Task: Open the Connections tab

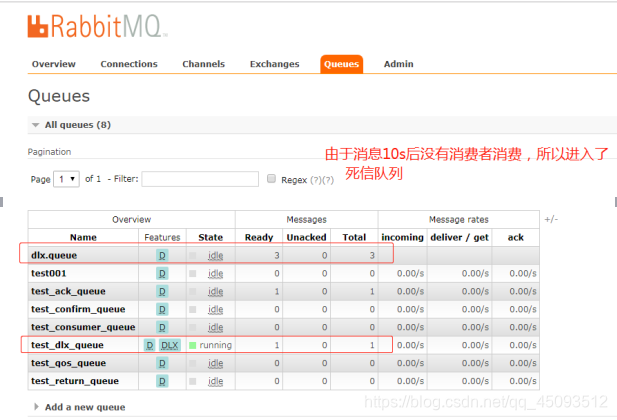Action: 129,64
